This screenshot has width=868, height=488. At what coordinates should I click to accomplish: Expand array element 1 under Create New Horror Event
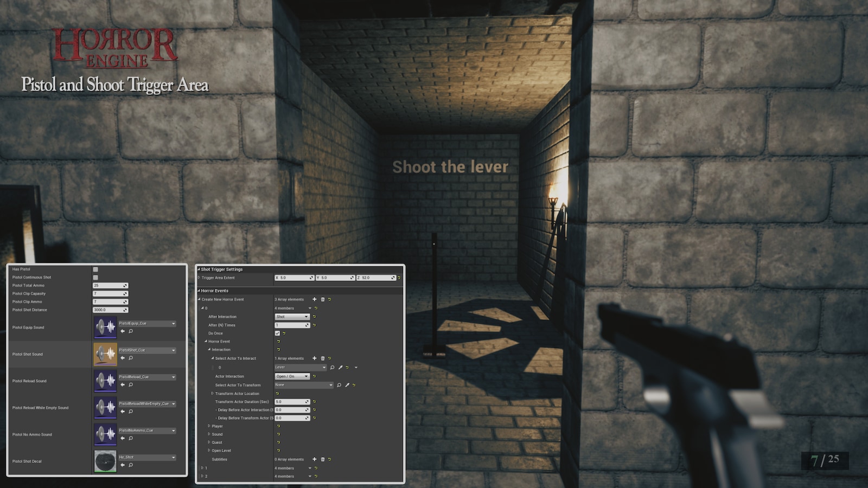coord(202,467)
